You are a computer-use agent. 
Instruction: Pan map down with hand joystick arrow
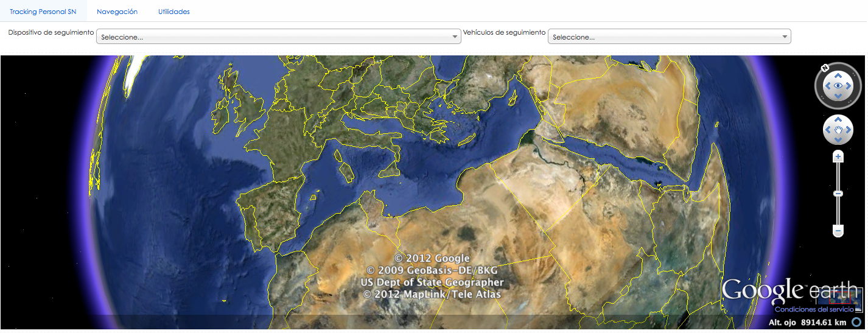(838, 140)
